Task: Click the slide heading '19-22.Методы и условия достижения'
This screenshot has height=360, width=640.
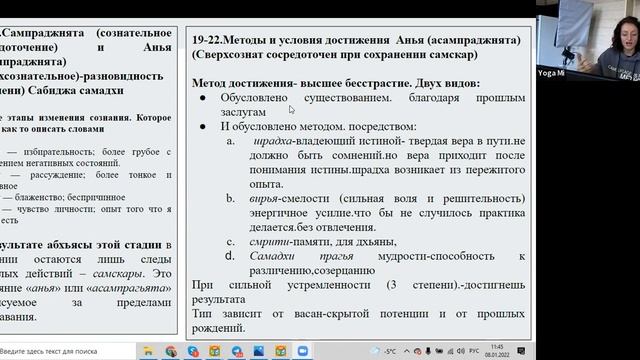Action: coord(291,40)
